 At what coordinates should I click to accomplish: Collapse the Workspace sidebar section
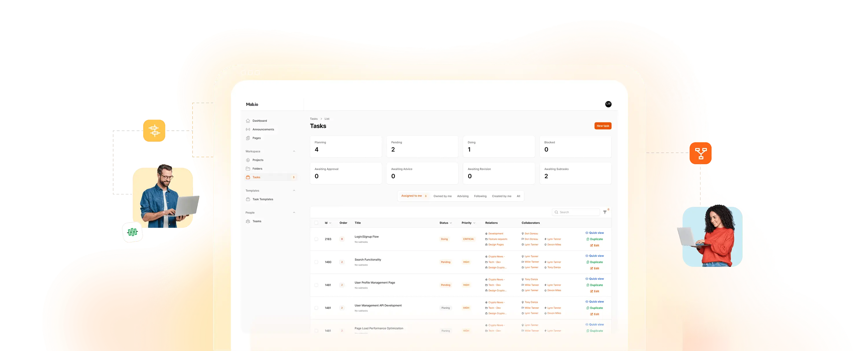click(x=294, y=151)
